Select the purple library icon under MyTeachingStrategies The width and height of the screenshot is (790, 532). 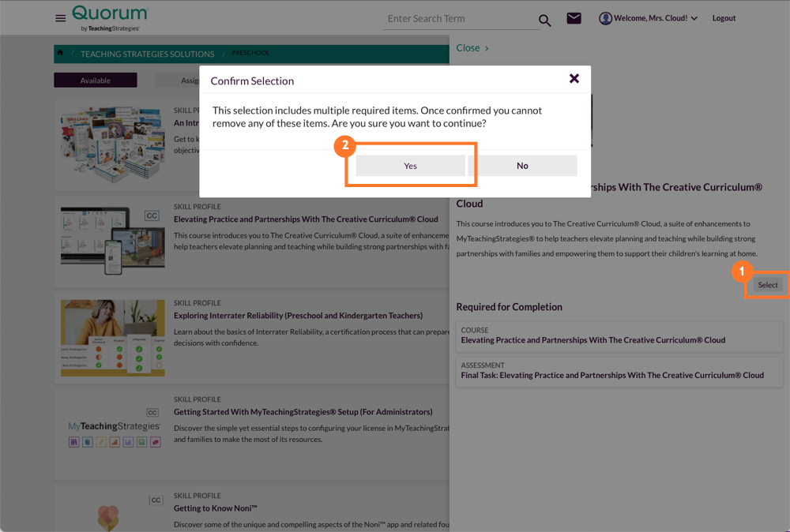point(74,442)
